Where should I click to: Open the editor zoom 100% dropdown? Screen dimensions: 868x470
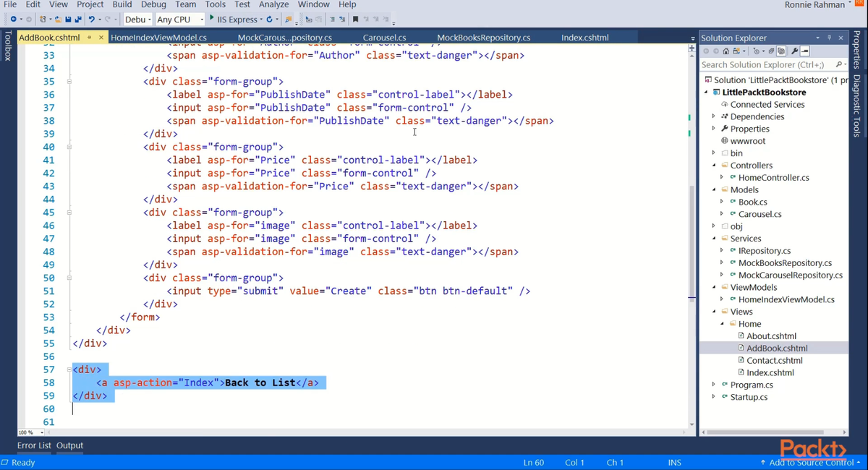41,432
